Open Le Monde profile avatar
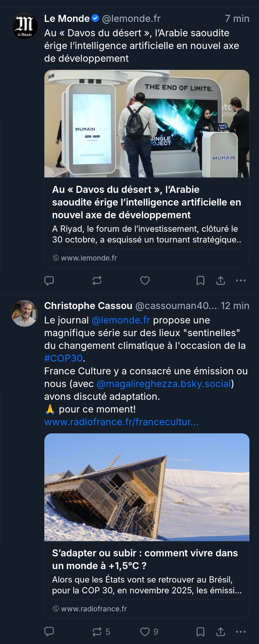Screen dimensions: 259x644 coord(25,26)
